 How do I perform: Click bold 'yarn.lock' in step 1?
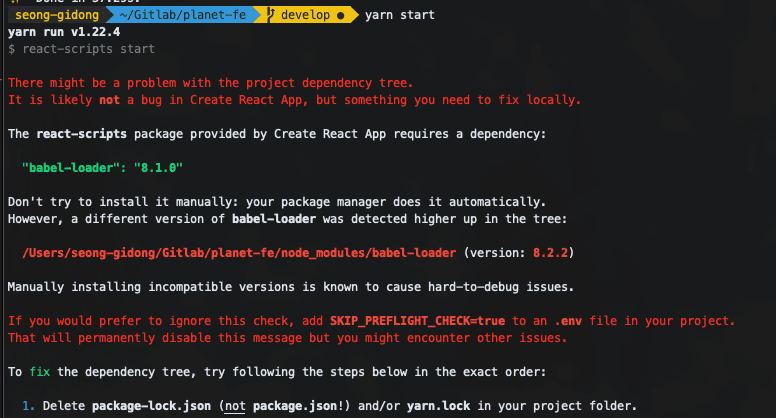click(438, 406)
